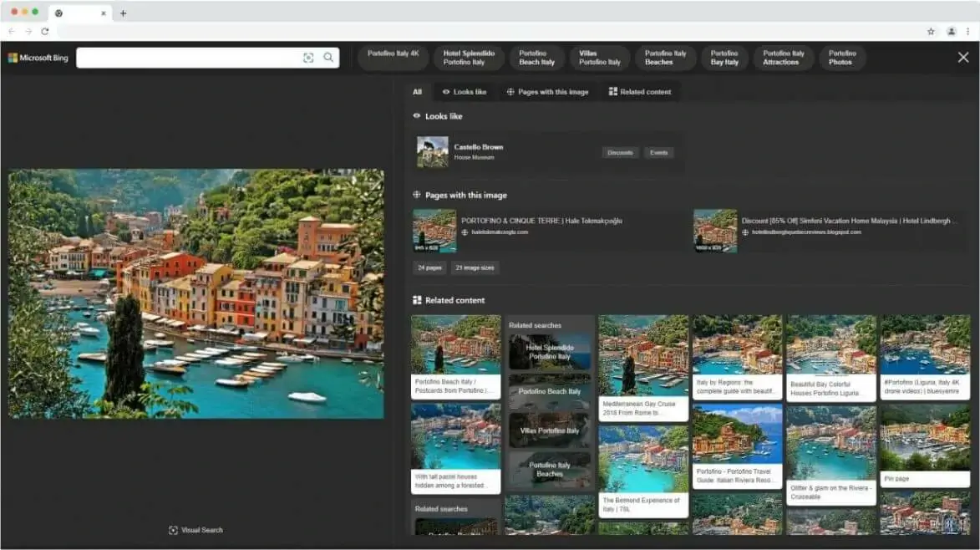Click the magnifying glass search icon

328,58
